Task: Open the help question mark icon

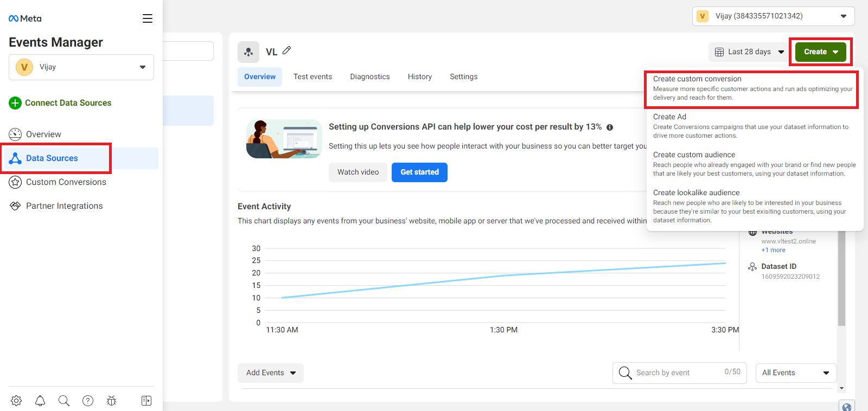Action: click(88, 401)
